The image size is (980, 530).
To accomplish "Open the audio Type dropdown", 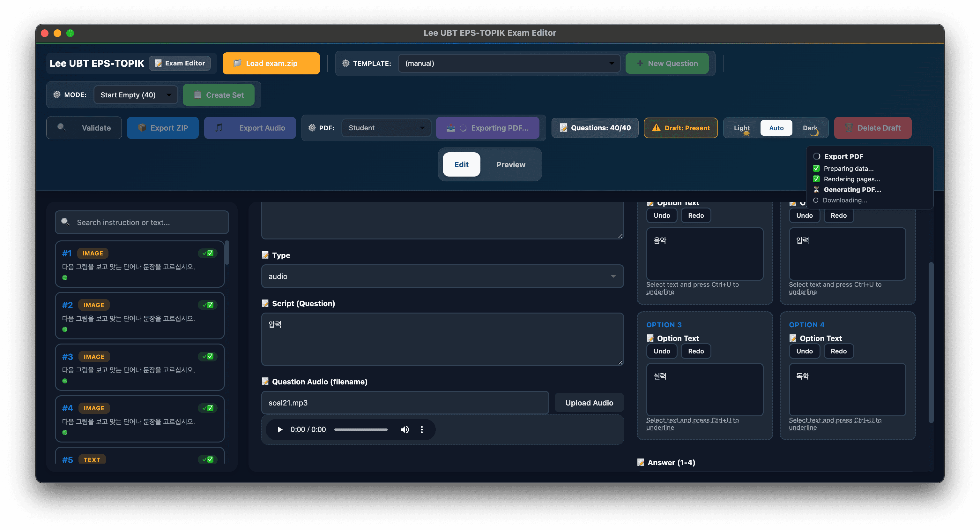I will coord(442,276).
